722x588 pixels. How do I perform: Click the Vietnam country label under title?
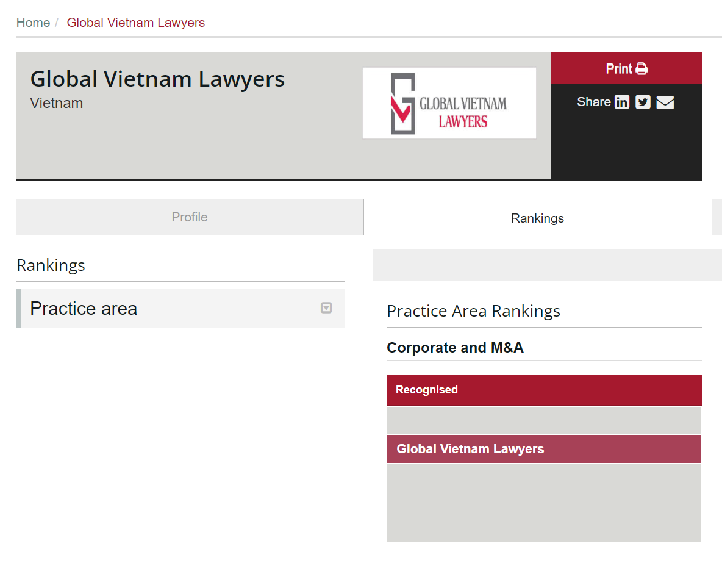[x=57, y=103]
